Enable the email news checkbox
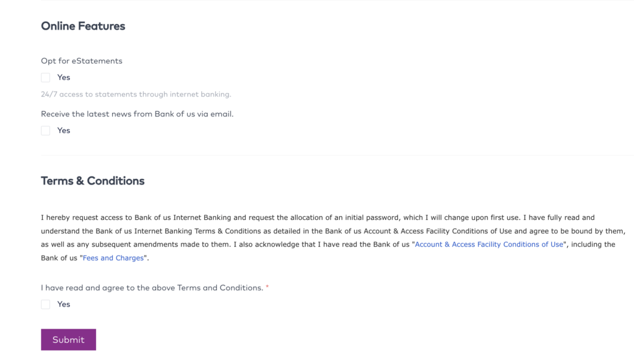The height and width of the screenshot is (364, 634). click(46, 131)
